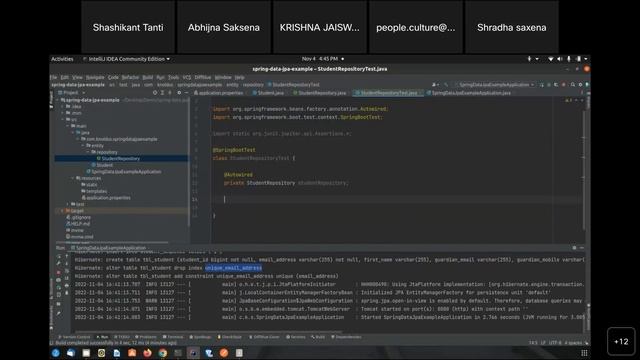640x360 pixels.
Task: Open the IntelliJ IDEA app menu in top bar
Action: (126, 59)
